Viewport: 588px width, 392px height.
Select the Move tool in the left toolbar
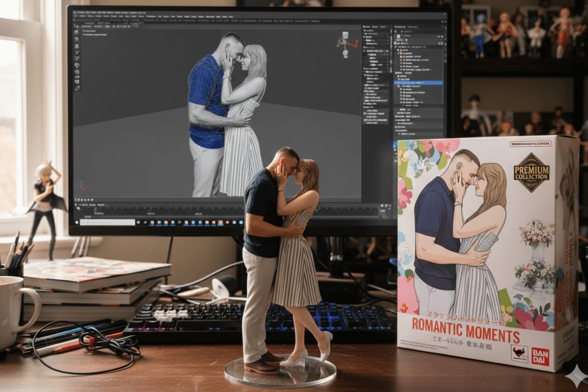76,46
